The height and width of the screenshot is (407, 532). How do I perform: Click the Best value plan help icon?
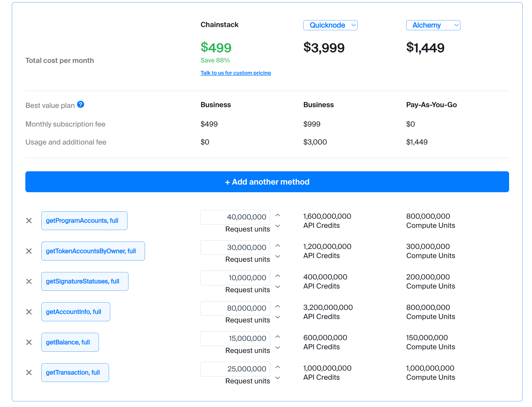80,105
